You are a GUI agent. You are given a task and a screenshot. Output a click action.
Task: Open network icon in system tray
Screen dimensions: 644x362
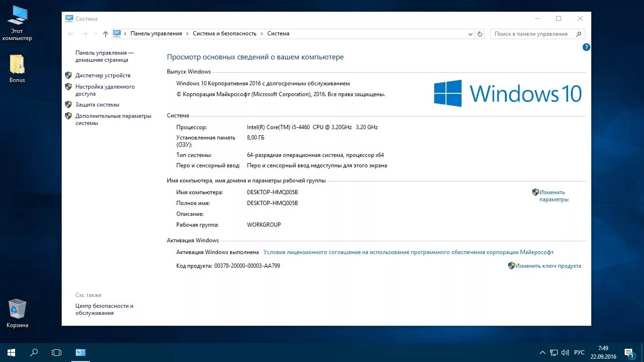553,353
